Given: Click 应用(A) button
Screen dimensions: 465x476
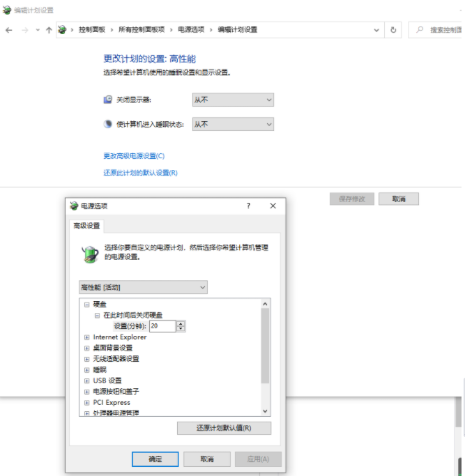Looking at the screenshot, I should point(258,459).
